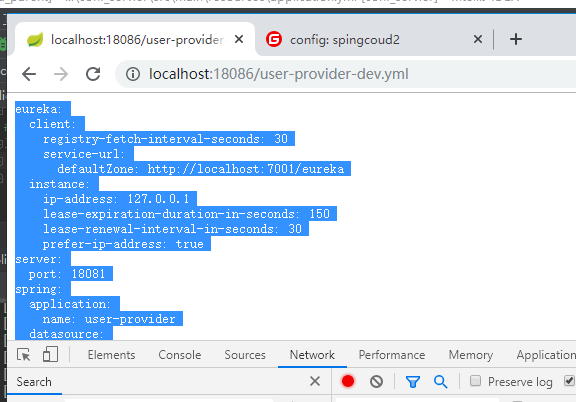The width and height of the screenshot is (576, 402).
Task: Click the defaultZone http://localhost:7001/eureka line
Action: 201,169
